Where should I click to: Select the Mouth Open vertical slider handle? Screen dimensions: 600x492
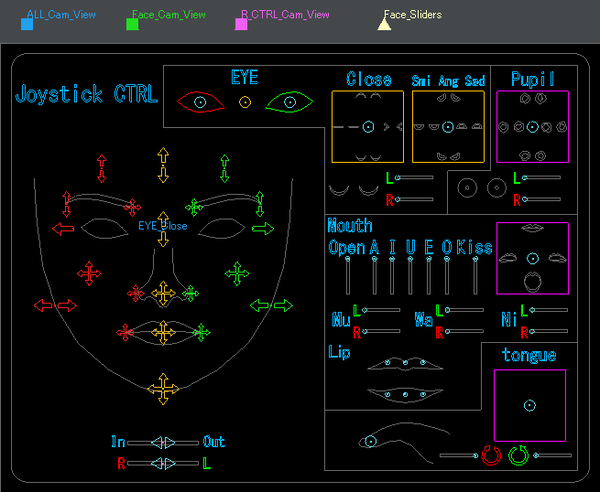[347, 259]
